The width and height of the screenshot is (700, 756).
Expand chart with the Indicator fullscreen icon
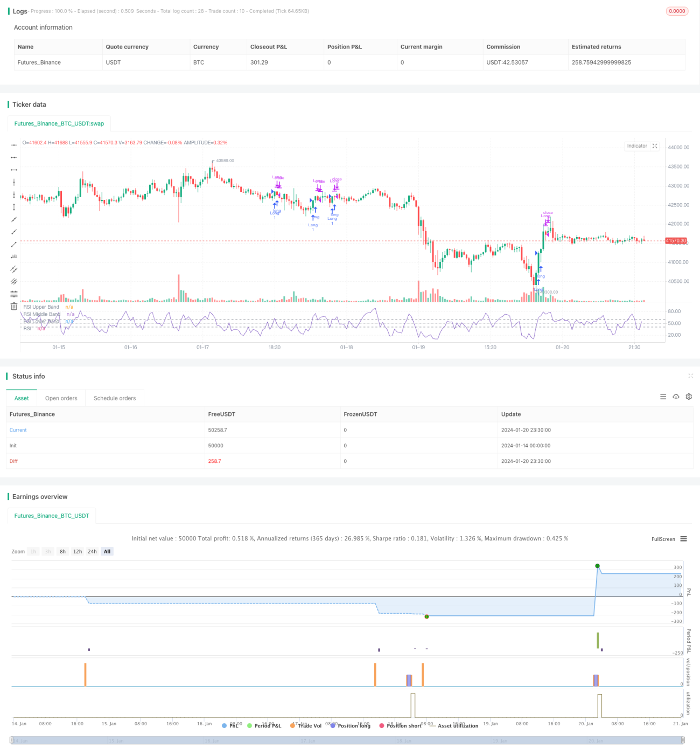tap(655, 146)
